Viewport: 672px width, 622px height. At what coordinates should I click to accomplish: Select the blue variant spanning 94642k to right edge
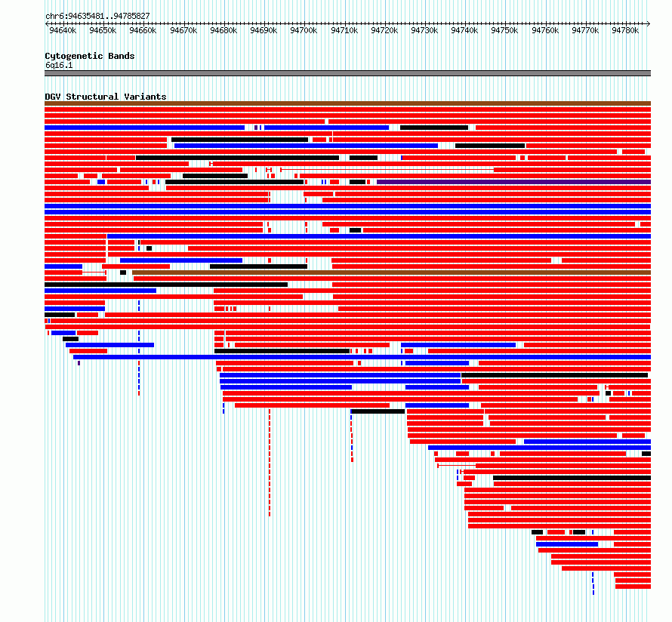362,357
